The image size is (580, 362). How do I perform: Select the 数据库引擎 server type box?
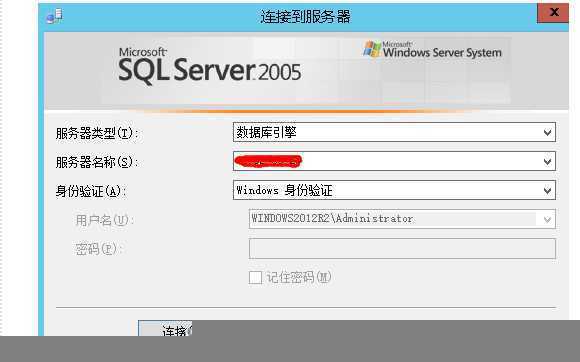[394, 132]
